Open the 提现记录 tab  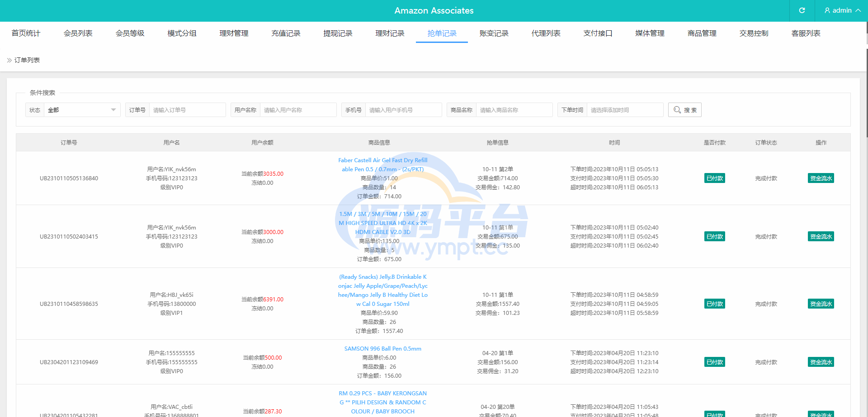[x=338, y=33]
